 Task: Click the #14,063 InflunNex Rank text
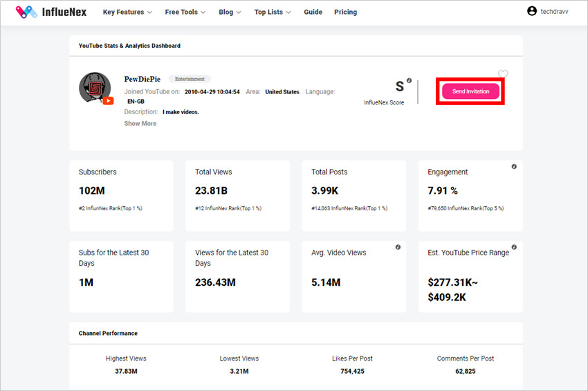pyautogui.click(x=349, y=208)
